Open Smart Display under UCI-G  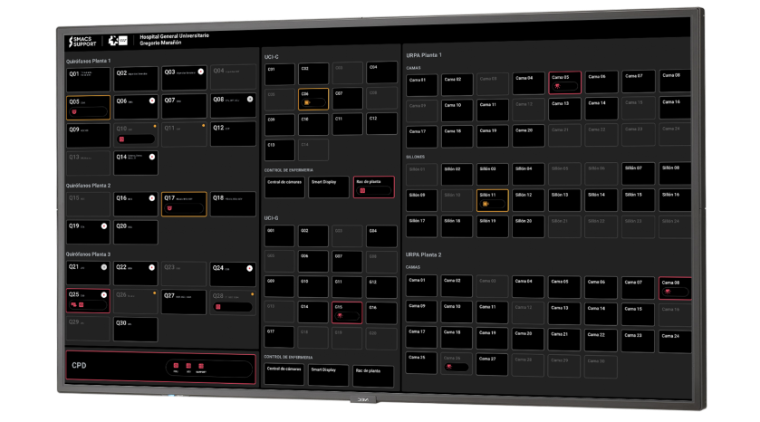(x=328, y=375)
